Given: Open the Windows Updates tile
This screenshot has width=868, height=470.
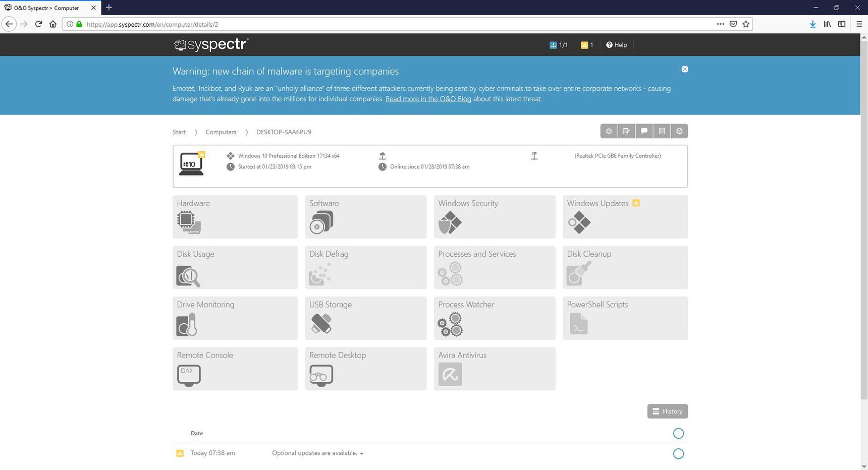Looking at the screenshot, I should [x=625, y=217].
